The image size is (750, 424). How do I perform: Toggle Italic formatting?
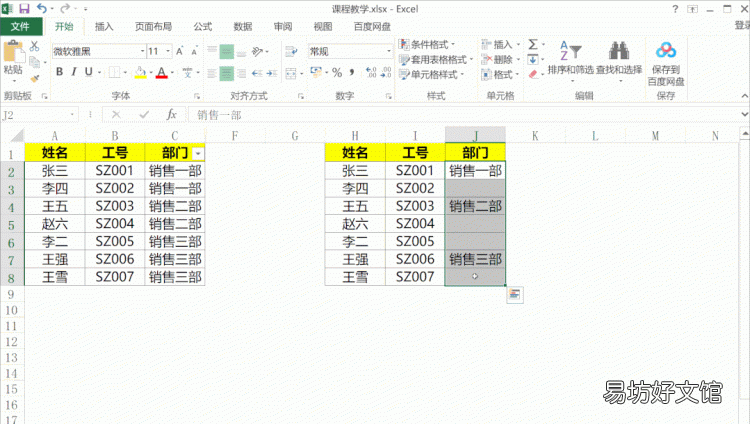pyautogui.click(x=74, y=72)
